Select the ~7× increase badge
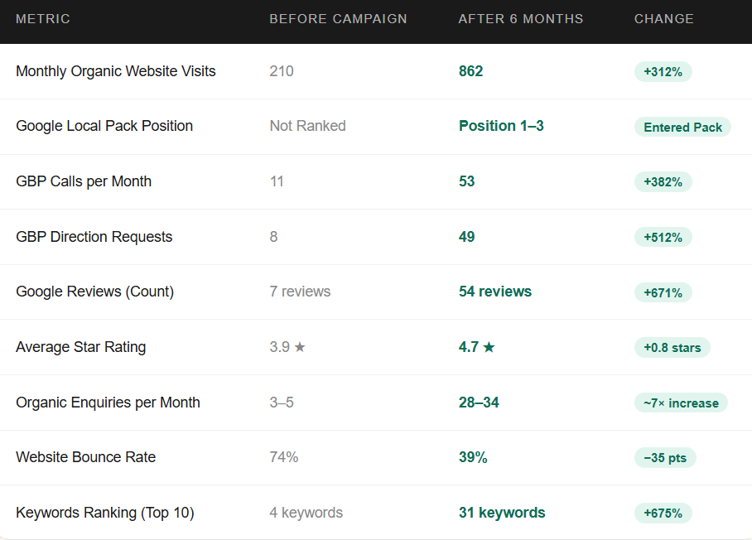 point(681,403)
